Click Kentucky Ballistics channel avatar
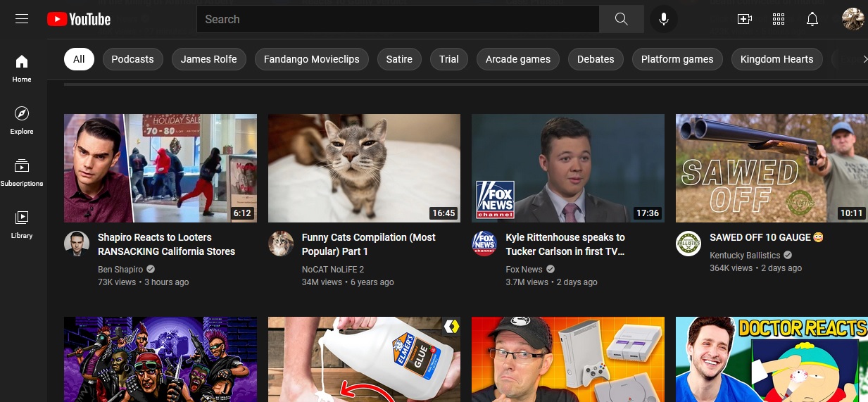 [x=688, y=244]
